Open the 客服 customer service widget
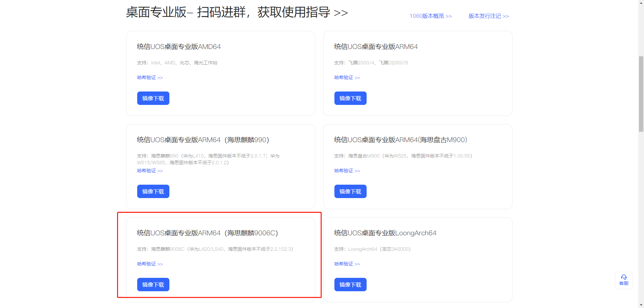The image size is (644, 308). pos(624,280)
